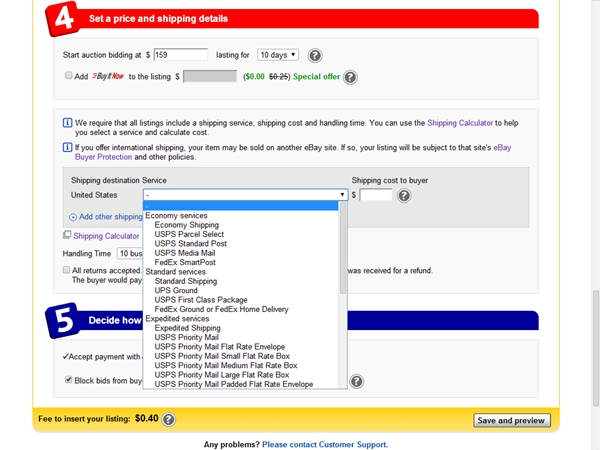Click the Shipping Calculator window icon

(67, 235)
